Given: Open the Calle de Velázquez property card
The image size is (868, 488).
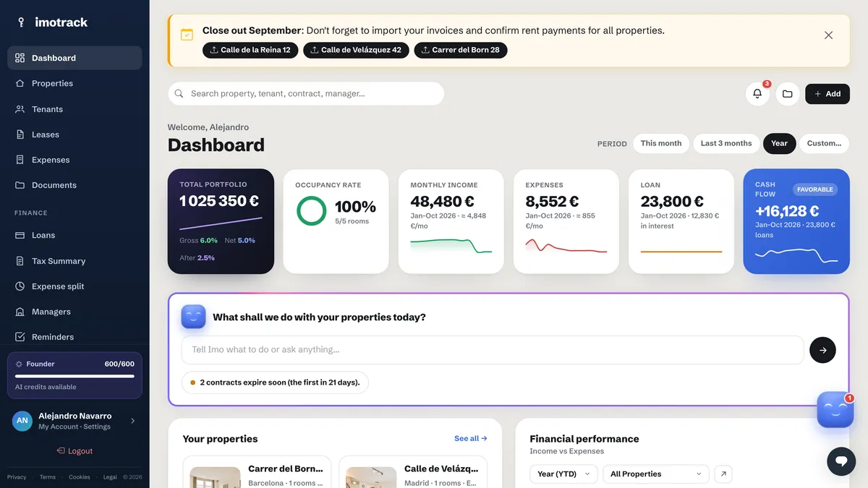Looking at the screenshot, I should click(413, 471).
